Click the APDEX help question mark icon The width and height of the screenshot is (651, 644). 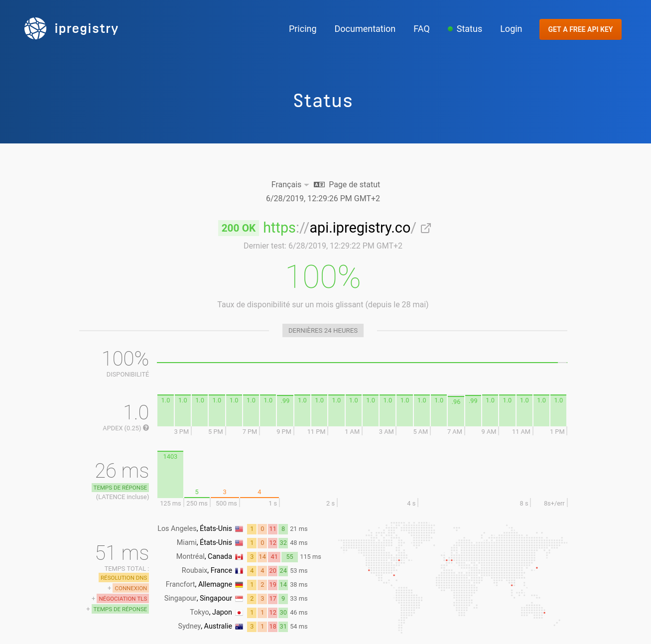click(x=146, y=427)
